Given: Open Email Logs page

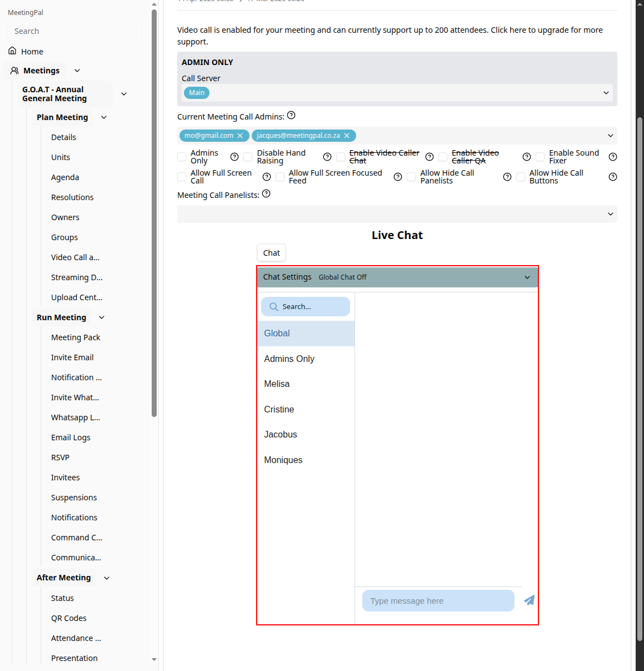Looking at the screenshot, I should tap(71, 438).
